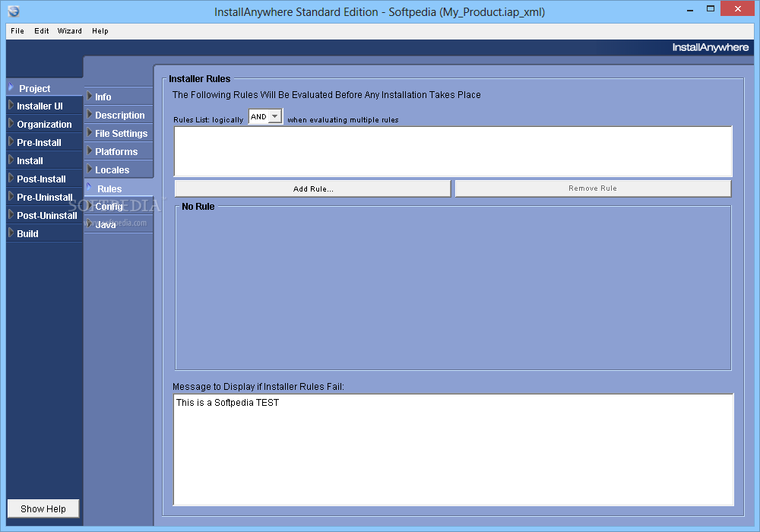
Task: Click the Remove Rule button
Action: tap(593, 188)
